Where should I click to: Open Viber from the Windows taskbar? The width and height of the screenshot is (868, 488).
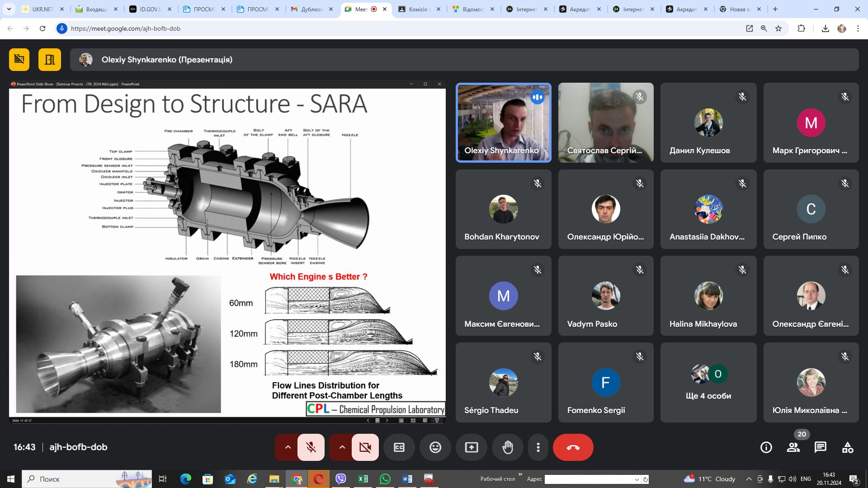[x=341, y=479]
